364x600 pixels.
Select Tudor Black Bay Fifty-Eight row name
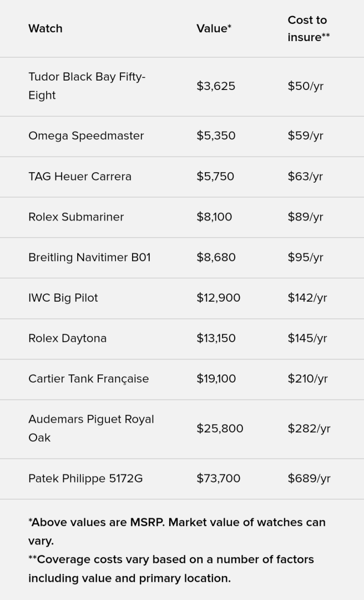point(87,86)
